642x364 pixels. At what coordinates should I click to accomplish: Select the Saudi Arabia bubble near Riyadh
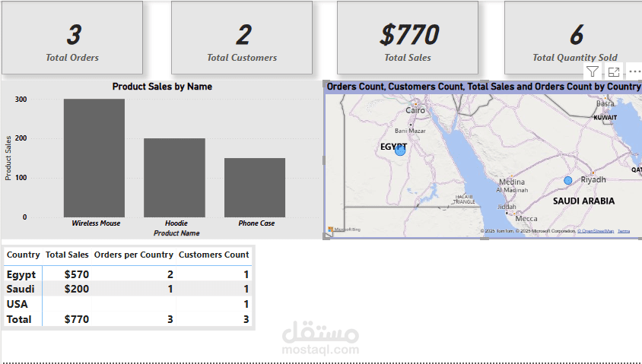pyautogui.click(x=568, y=180)
